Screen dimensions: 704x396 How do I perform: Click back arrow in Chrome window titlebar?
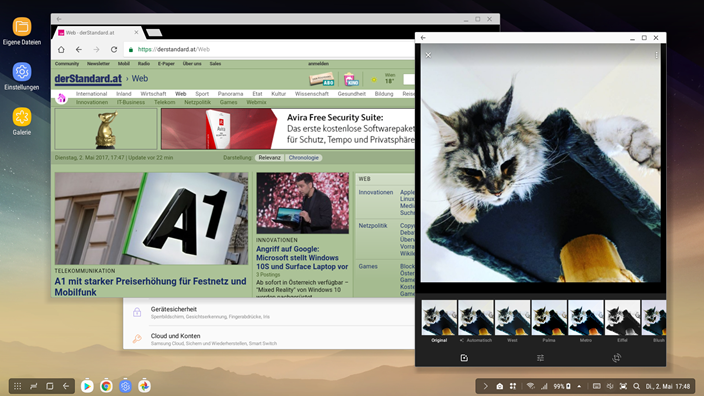pos(59,19)
